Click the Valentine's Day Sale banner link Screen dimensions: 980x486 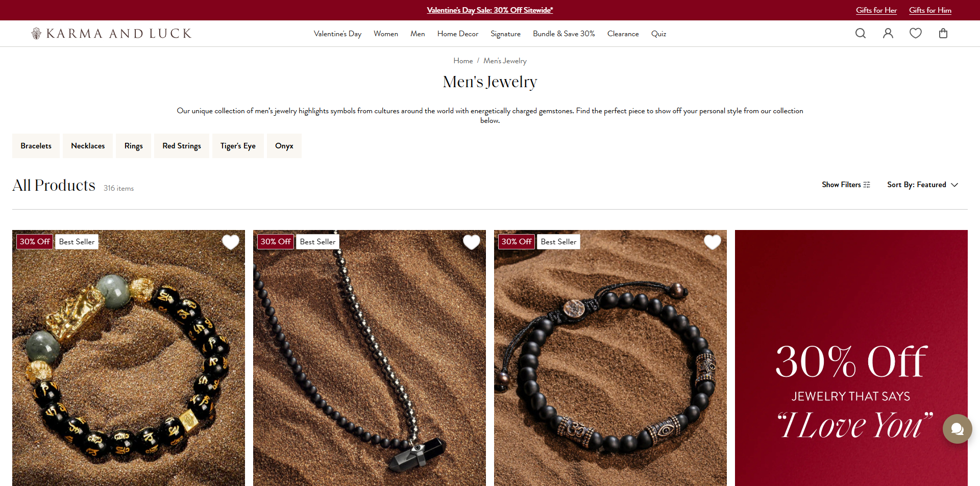(x=490, y=10)
